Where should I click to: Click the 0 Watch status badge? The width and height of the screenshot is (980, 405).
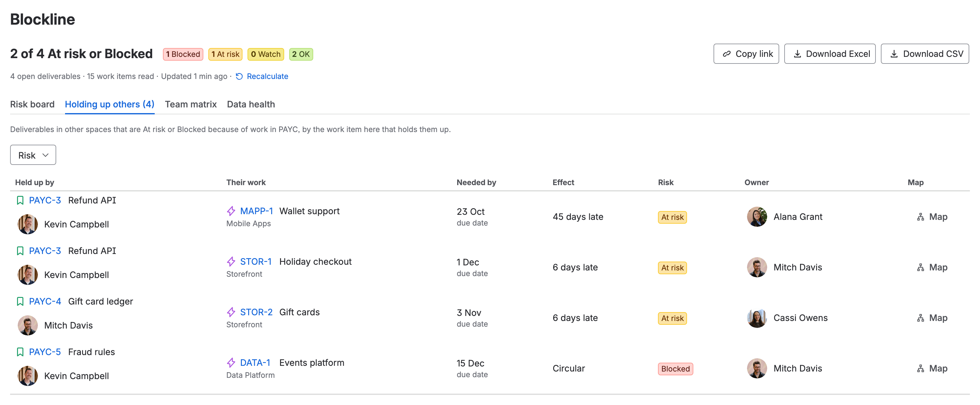266,54
